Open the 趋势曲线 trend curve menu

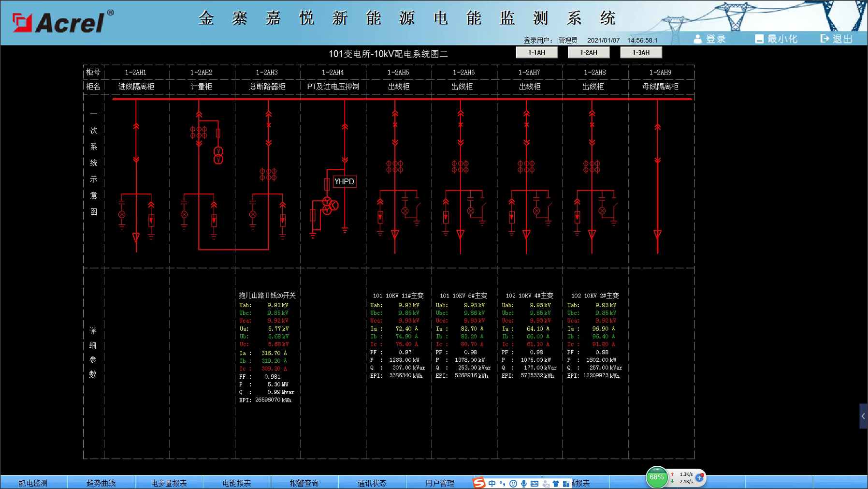101,483
